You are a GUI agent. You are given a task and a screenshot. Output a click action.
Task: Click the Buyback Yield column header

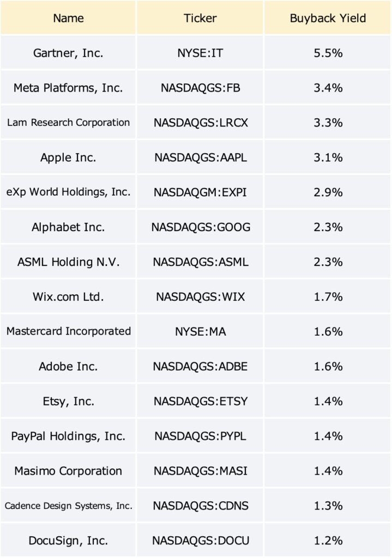[328, 18]
